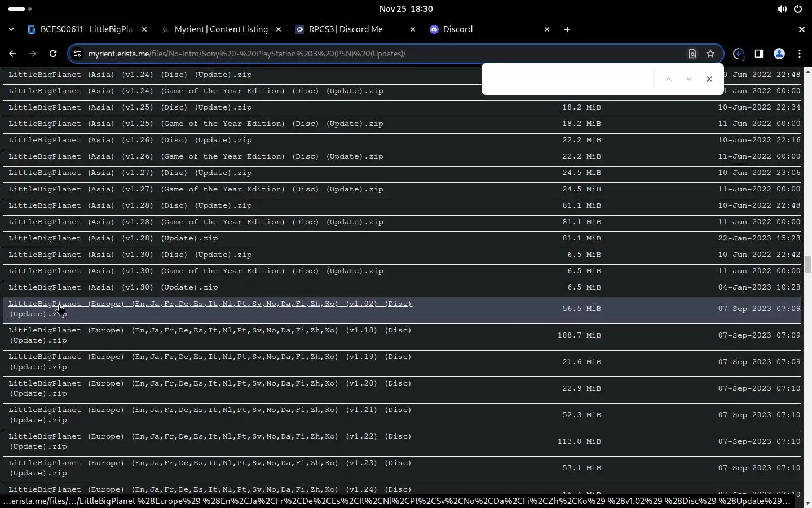Screen dimensions: 812x508
Task: Close the browser window X button
Action: (801, 29)
